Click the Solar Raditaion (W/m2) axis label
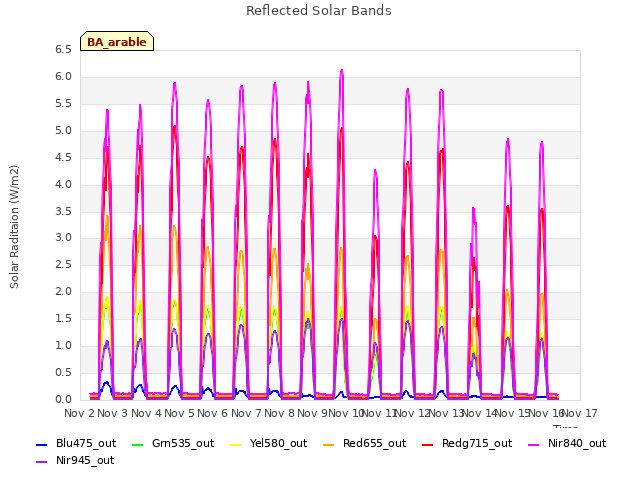Viewport: 640px width, 480px height. point(14,227)
